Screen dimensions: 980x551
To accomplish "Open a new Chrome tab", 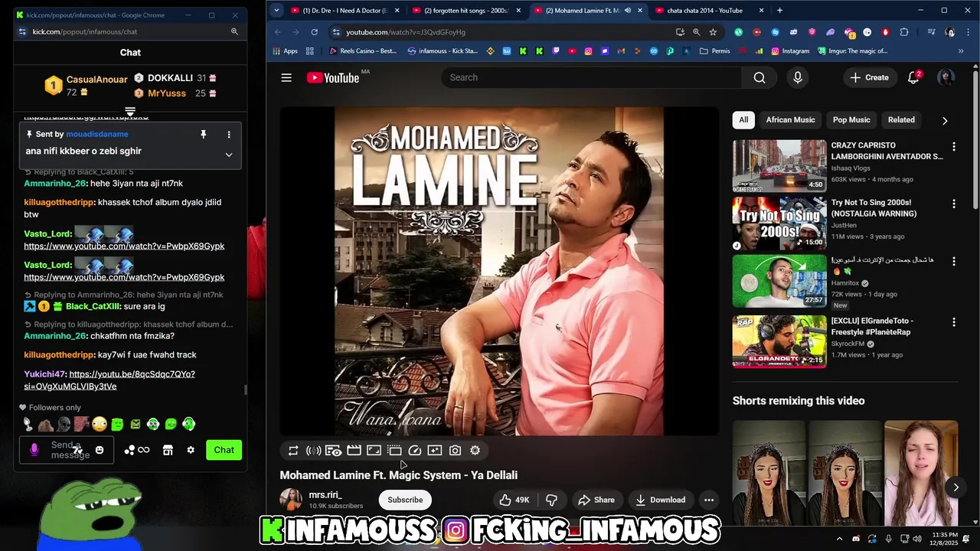I will pyautogui.click(x=779, y=11).
